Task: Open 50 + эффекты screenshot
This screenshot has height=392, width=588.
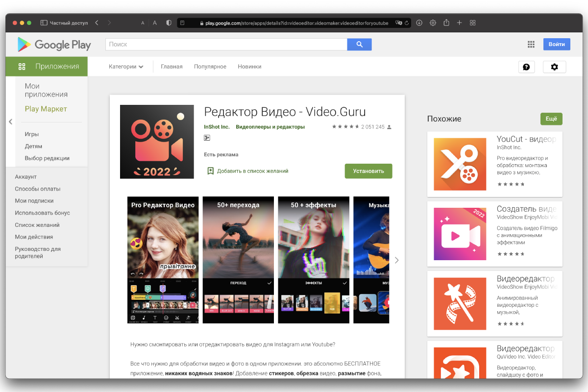Action: (x=314, y=260)
